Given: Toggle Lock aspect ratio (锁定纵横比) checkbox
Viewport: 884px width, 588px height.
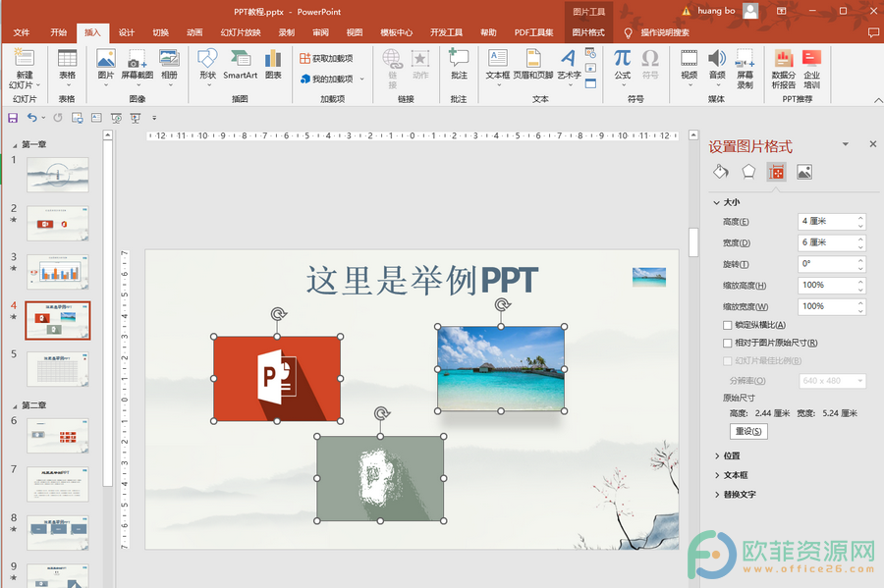Looking at the screenshot, I should (x=727, y=325).
